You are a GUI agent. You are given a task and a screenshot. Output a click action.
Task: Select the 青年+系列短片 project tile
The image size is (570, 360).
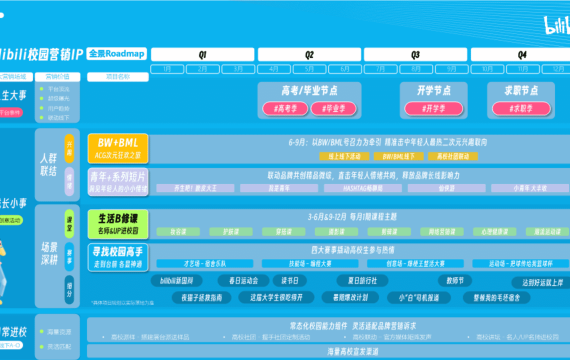(118, 182)
